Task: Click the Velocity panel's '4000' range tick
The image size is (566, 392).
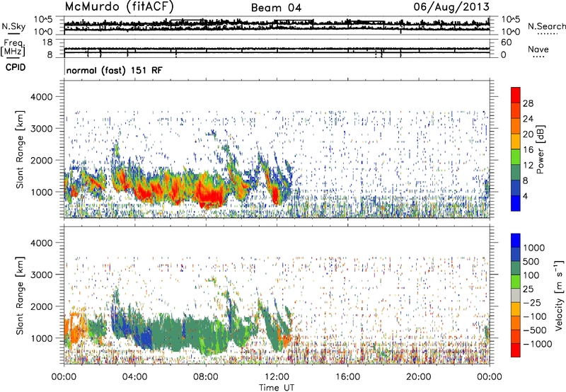Action: click(x=41, y=243)
